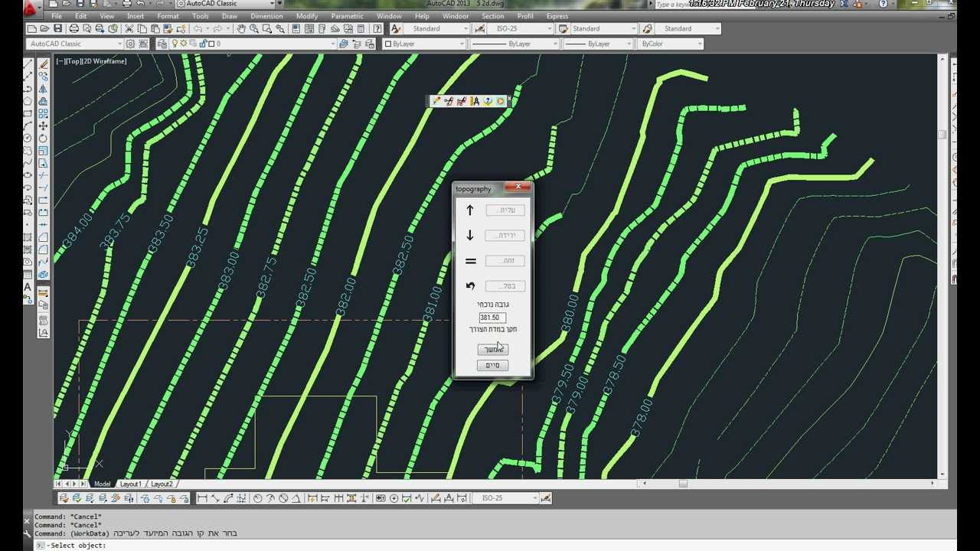
Task: Open the Parametric menu
Action: (347, 16)
